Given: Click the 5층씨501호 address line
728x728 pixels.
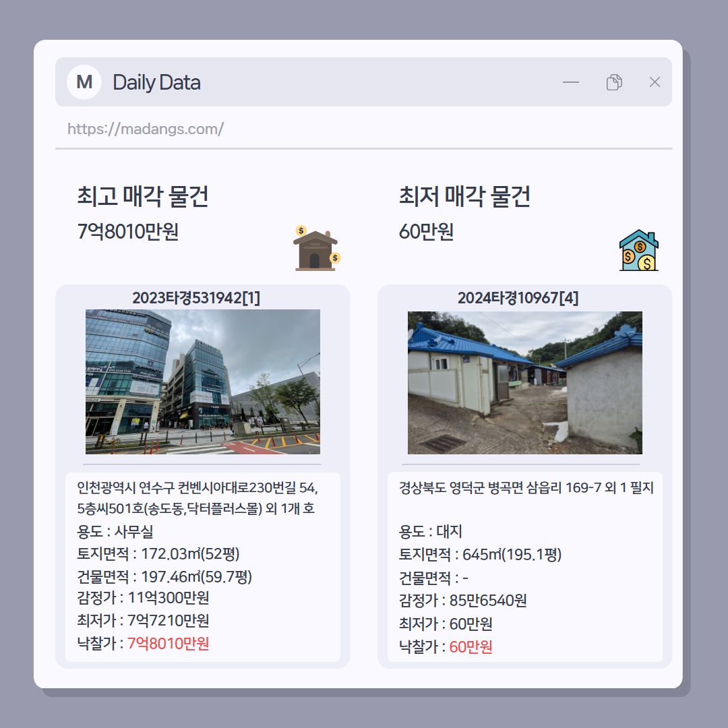Looking at the screenshot, I should [x=196, y=508].
